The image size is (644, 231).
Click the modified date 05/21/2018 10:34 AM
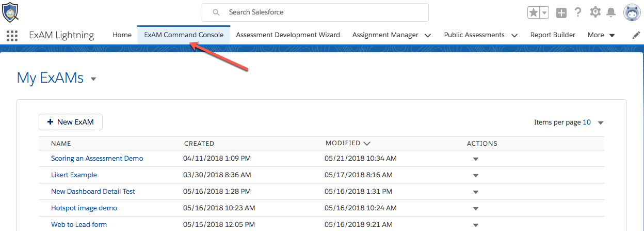tap(361, 158)
